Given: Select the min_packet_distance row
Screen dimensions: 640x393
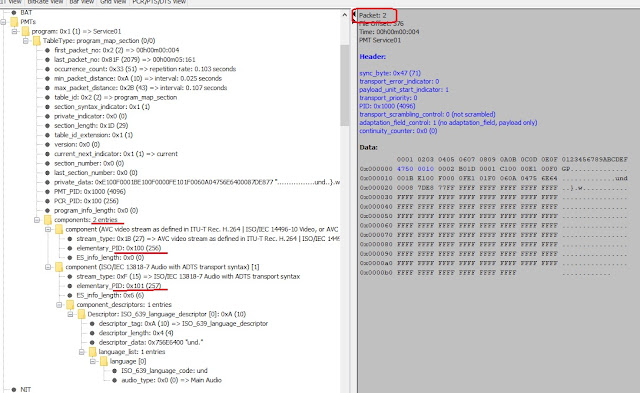Looking at the screenshot, I should click(x=138, y=78).
